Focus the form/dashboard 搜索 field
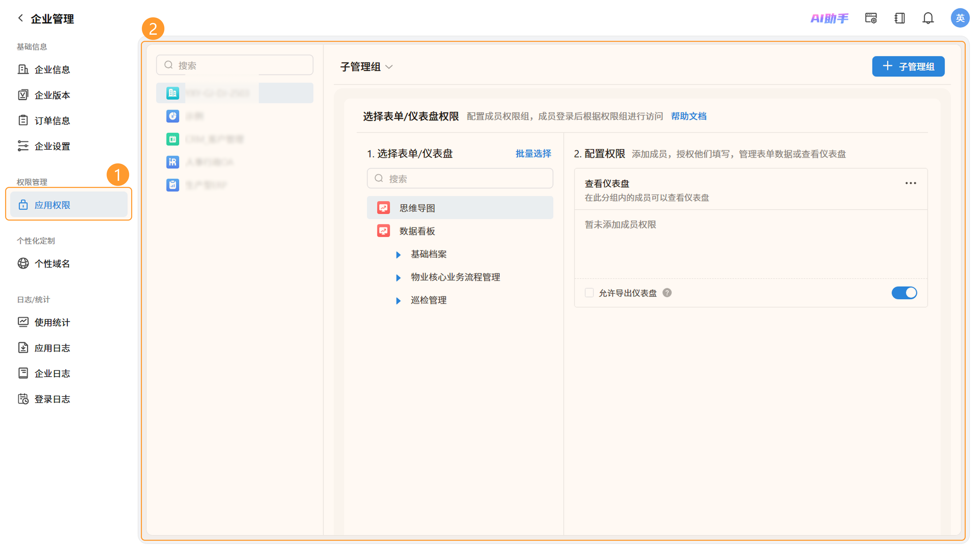The height and width of the screenshot is (551, 980). [x=460, y=178]
